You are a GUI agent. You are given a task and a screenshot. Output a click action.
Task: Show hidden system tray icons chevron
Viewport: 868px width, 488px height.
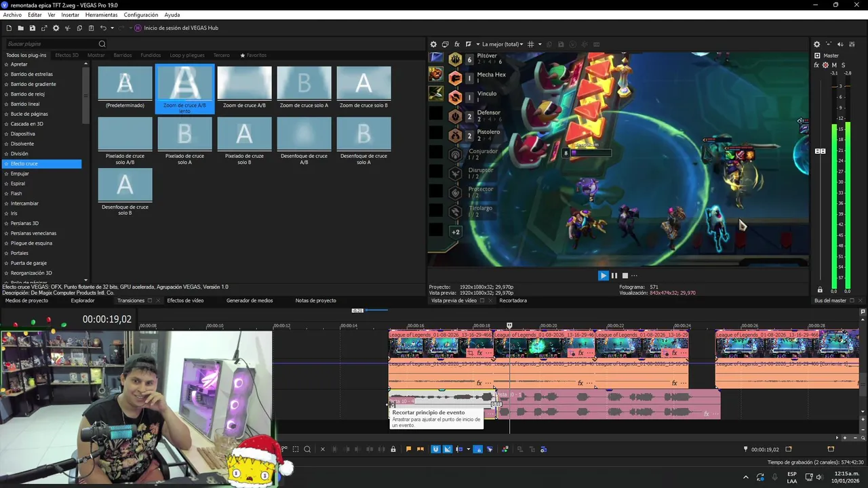(x=746, y=477)
